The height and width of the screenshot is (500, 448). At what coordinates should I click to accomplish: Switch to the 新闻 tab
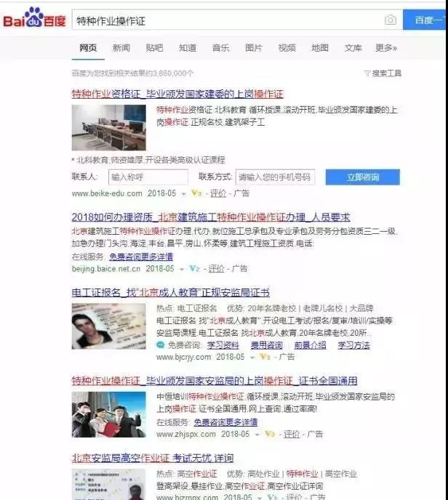point(121,48)
